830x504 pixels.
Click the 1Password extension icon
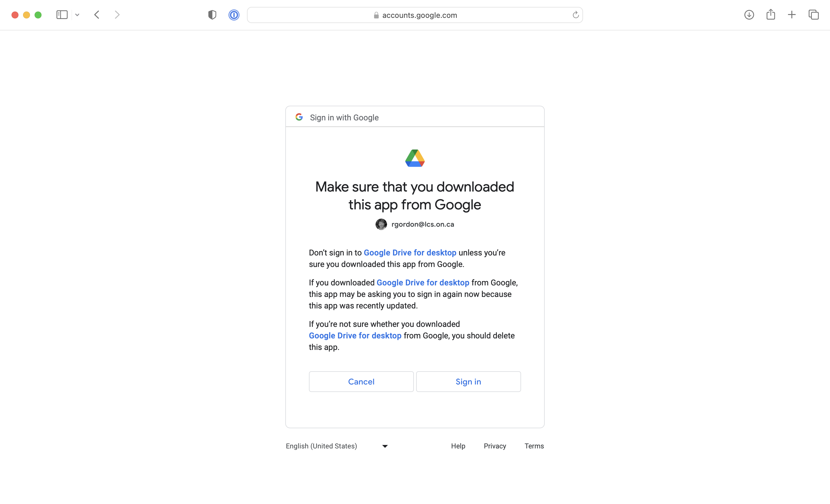pyautogui.click(x=234, y=15)
